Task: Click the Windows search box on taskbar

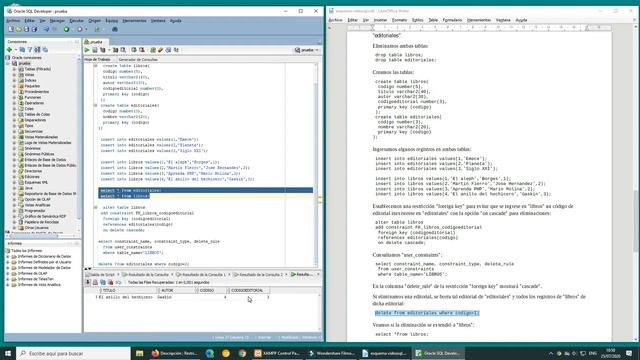Action: pos(73,353)
